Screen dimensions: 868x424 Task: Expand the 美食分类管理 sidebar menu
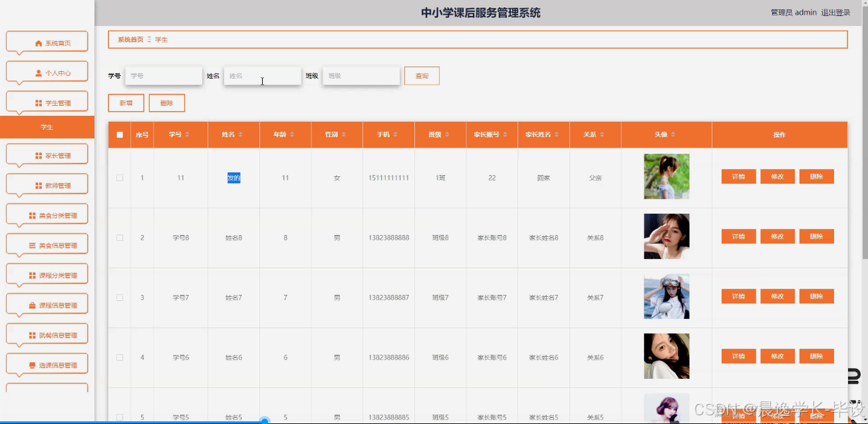pyautogui.click(x=47, y=215)
